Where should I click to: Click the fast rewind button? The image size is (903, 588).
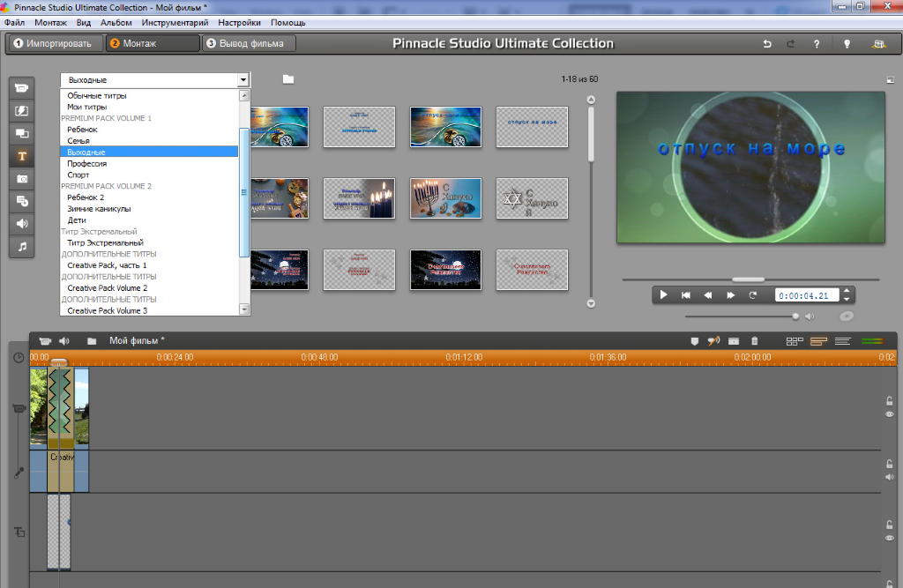pos(708,294)
